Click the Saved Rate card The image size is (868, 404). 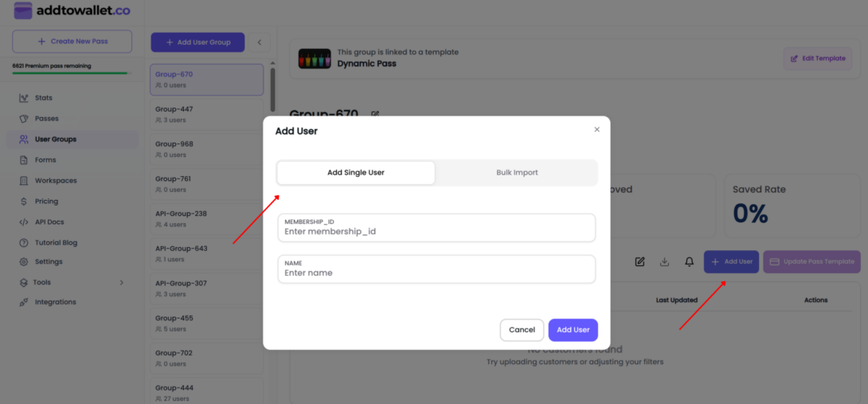click(792, 206)
